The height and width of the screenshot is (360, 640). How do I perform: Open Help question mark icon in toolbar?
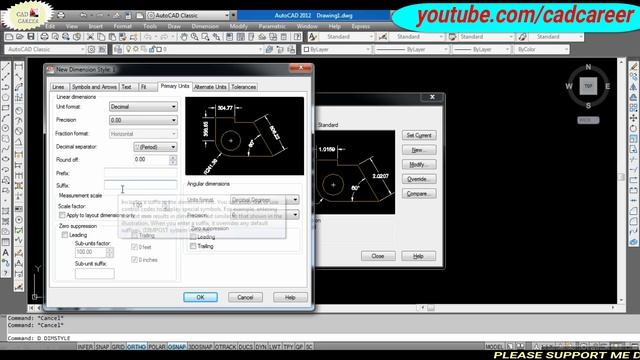298,37
